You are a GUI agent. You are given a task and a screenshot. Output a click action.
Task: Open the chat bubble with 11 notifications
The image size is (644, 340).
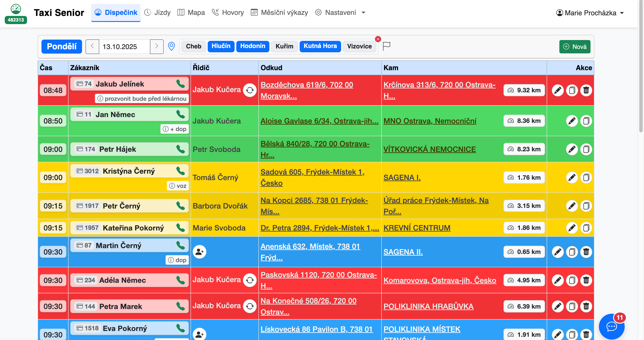(612, 326)
